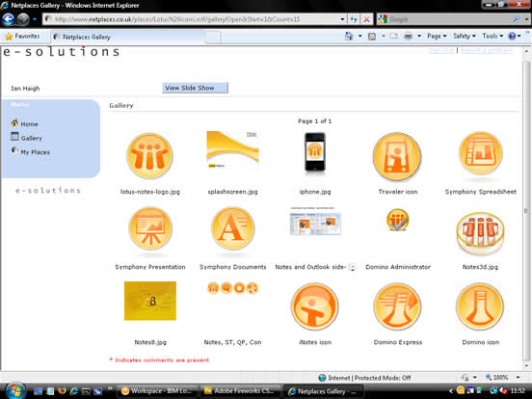This screenshot has height=399, width=532.
Task: Open the zoom level 100% dropdown
Action: 519,377
